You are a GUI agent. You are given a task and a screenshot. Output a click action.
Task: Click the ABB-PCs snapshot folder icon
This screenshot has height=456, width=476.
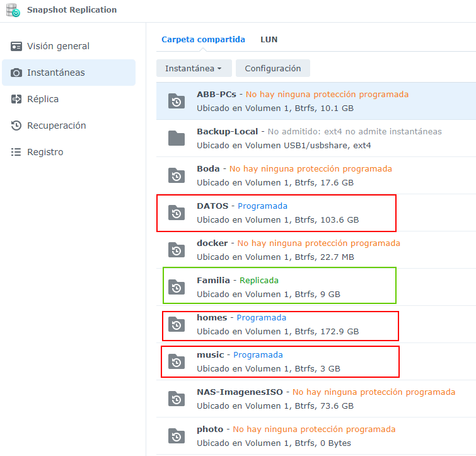click(177, 101)
